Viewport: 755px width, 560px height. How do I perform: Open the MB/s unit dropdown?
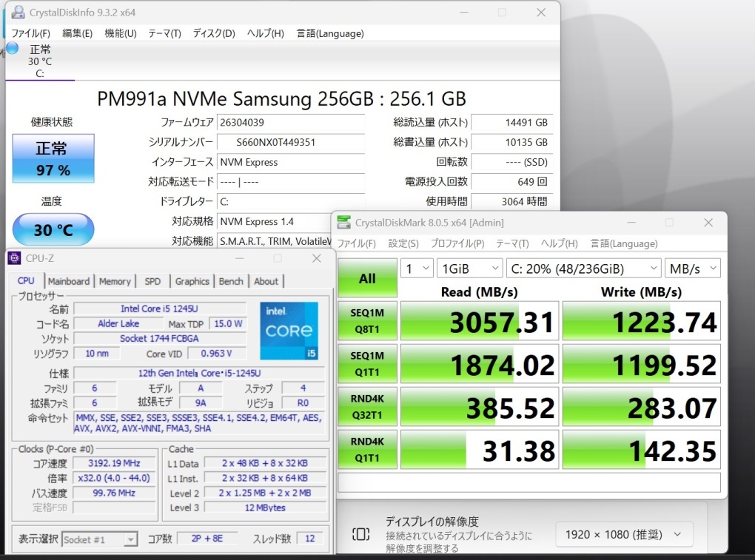(x=692, y=269)
